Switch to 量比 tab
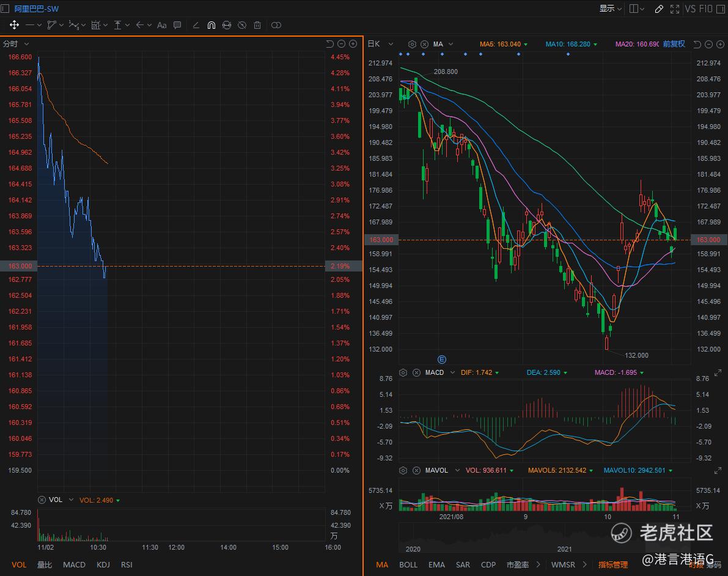Screen dimensions: 728x576 pos(45,564)
